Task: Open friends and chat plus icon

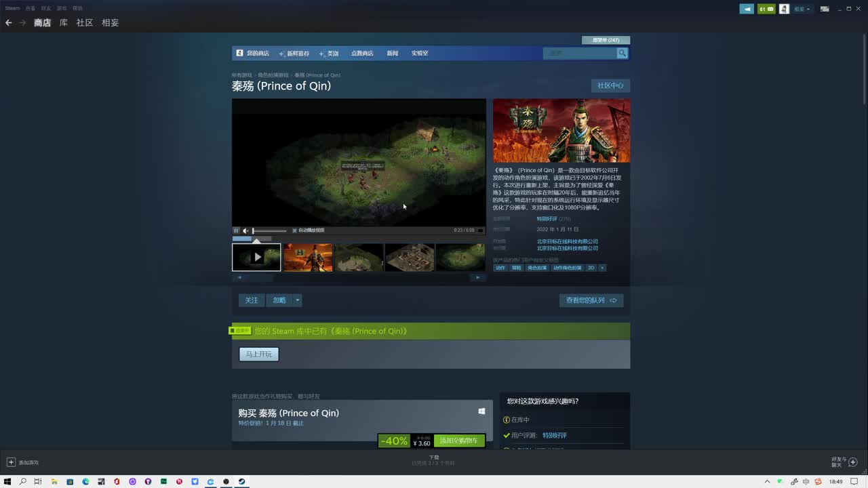Action: click(852, 462)
